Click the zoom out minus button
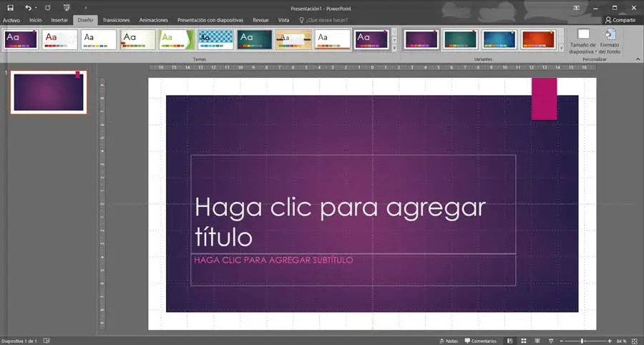Image resolution: width=644 pixels, height=345 pixels. pos(562,341)
